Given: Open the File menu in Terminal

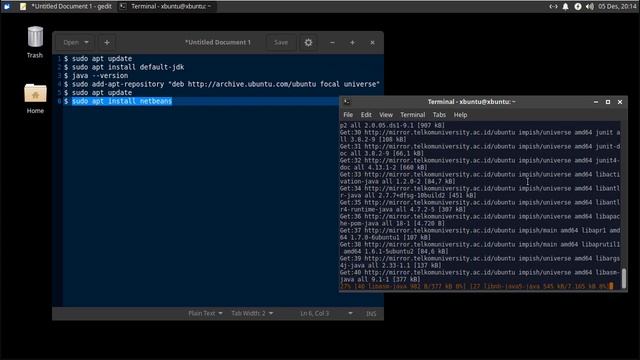Looking at the screenshot, I should coord(348,115).
